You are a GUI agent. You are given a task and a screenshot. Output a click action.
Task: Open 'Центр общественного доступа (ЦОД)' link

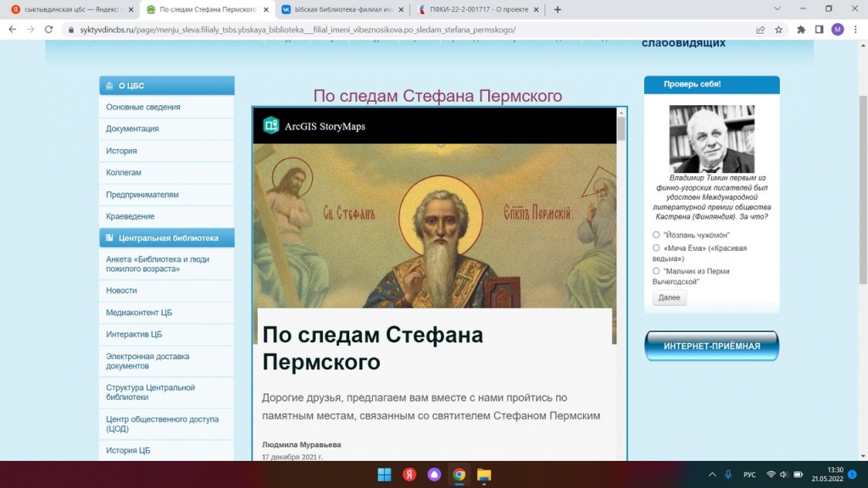coord(167,424)
